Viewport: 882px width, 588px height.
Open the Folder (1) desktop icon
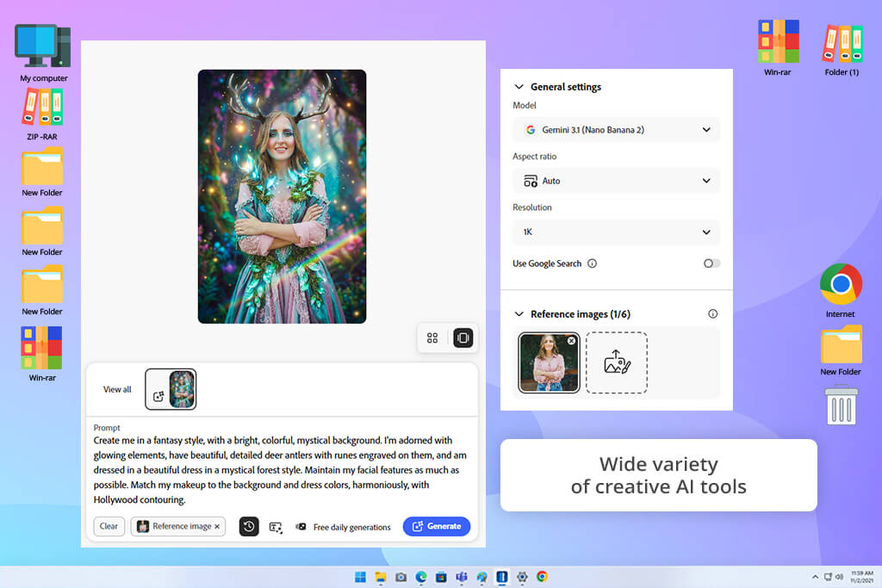842,49
